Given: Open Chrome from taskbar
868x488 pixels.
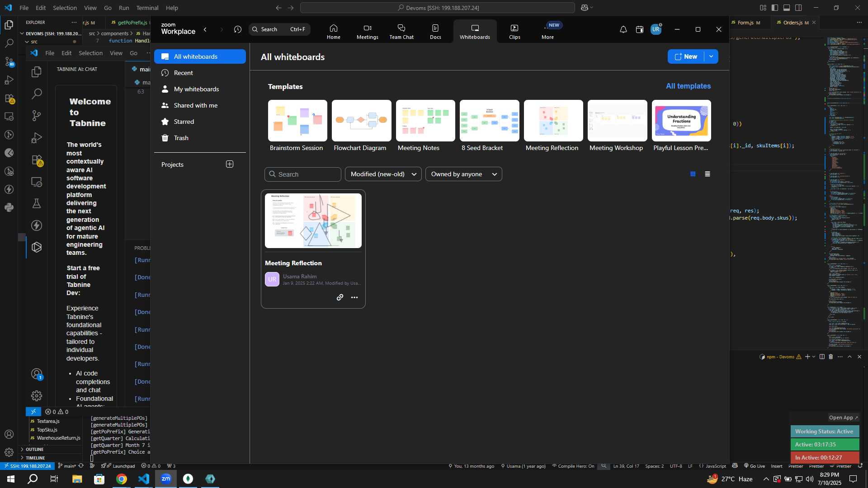Looking at the screenshot, I should 122,479.
